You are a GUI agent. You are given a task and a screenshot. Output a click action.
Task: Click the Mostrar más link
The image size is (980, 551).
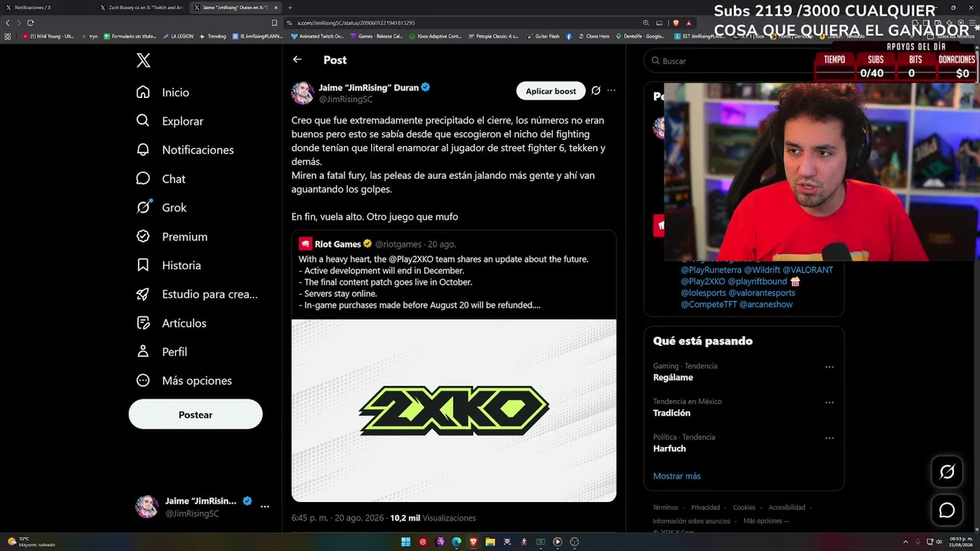click(x=677, y=476)
